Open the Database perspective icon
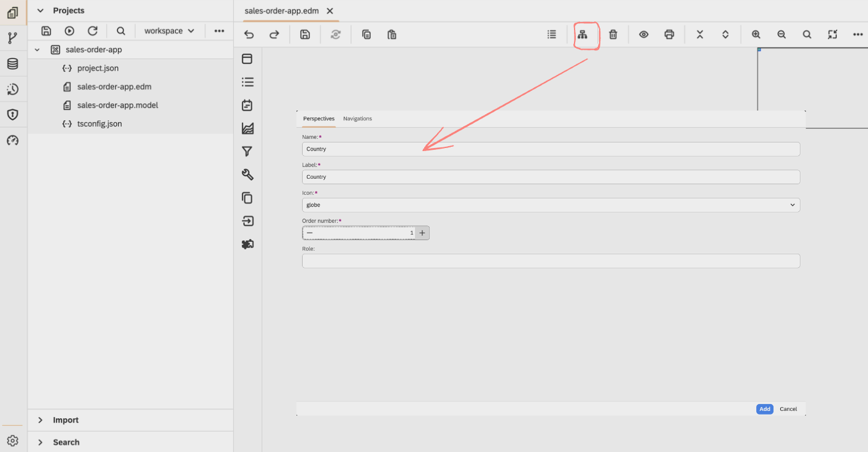868x452 pixels. 13,64
